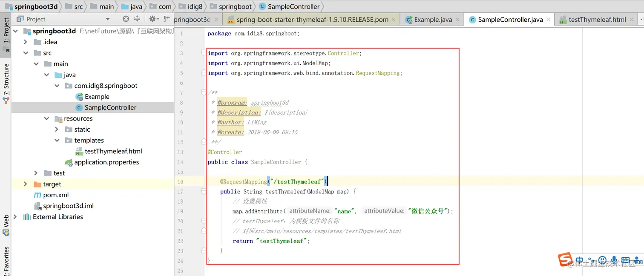
Task: Open the hidden editor tabs dropdown arrow
Action: [x=641, y=20]
